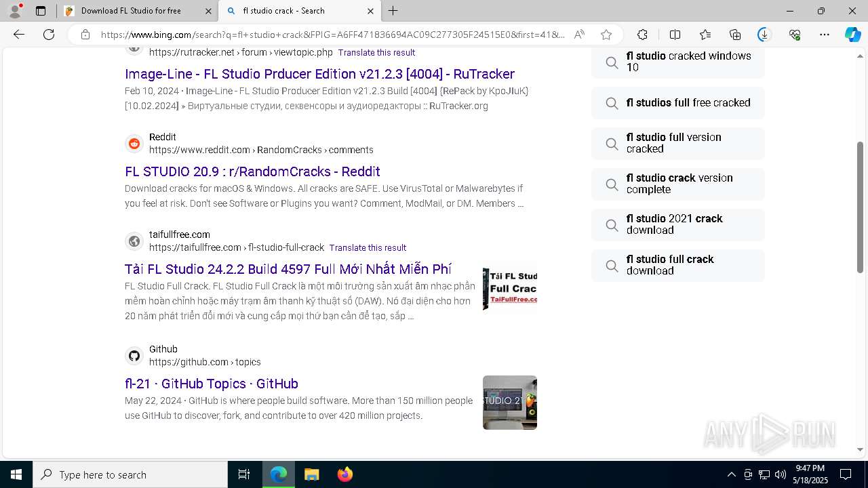
Task: Open Browser essentials heart icon
Action: pyautogui.click(x=795, y=35)
